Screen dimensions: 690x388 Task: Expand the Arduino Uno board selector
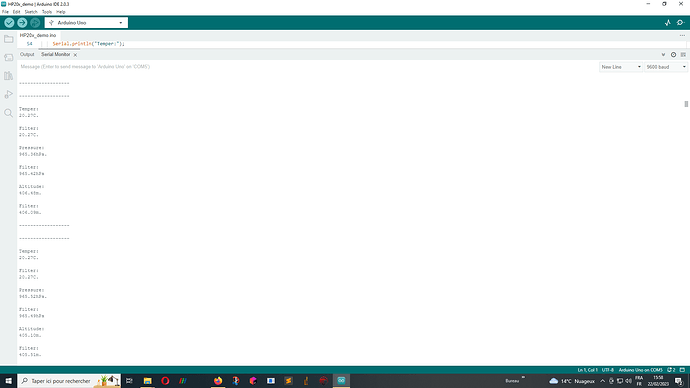(86, 23)
